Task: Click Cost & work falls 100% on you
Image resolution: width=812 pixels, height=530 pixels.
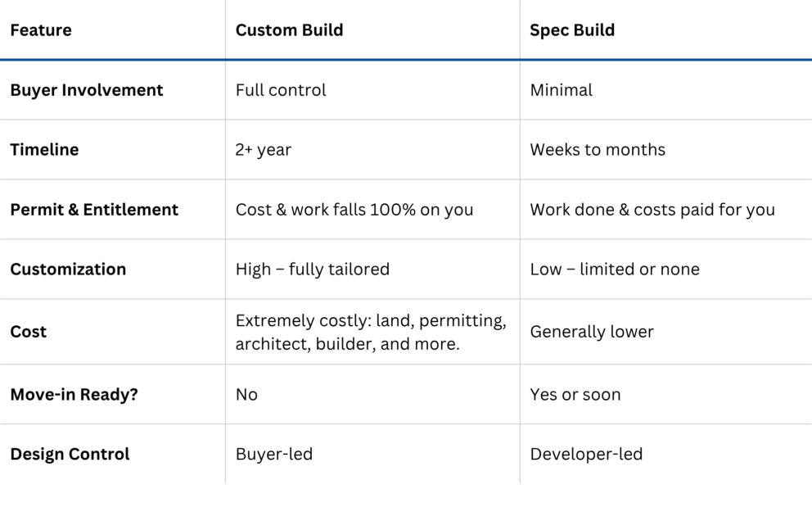Action: point(354,210)
